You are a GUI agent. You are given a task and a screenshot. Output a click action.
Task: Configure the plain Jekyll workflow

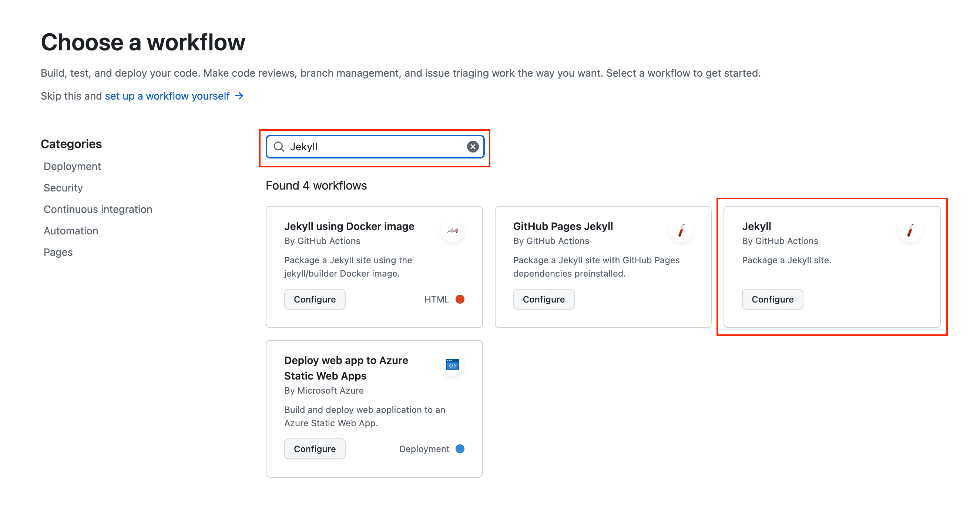772,299
